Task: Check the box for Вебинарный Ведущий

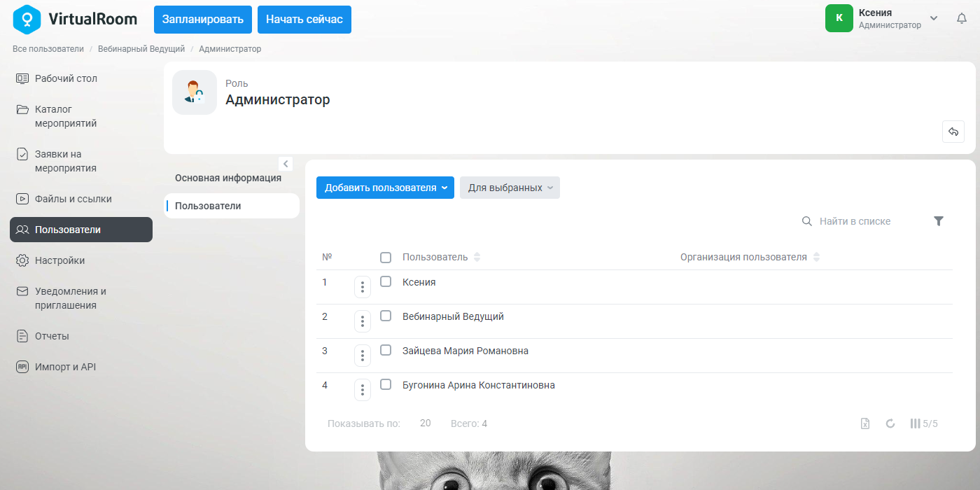Action: point(386,316)
